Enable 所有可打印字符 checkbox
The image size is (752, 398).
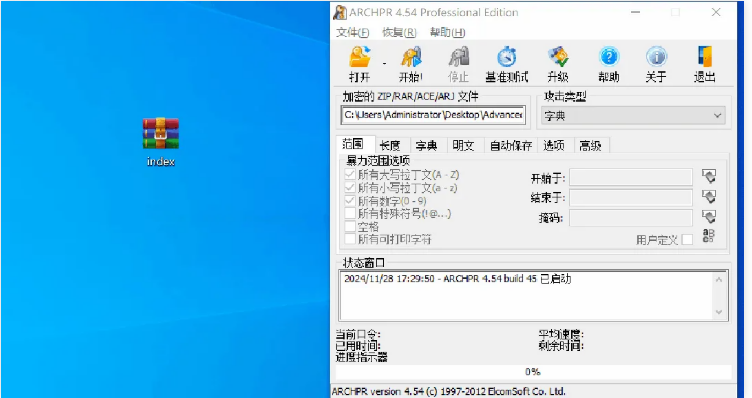[350, 239]
